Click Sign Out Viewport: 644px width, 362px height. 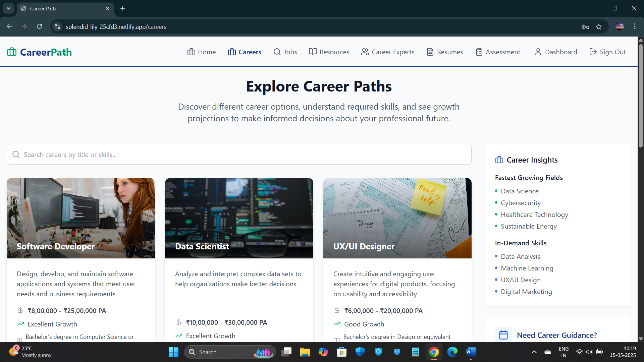607,52
